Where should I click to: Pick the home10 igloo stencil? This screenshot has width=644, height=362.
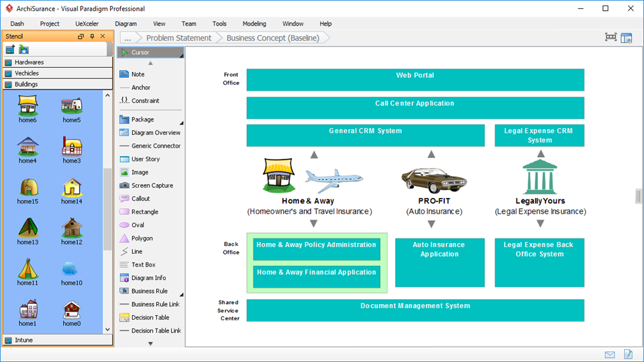click(x=72, y=273)
